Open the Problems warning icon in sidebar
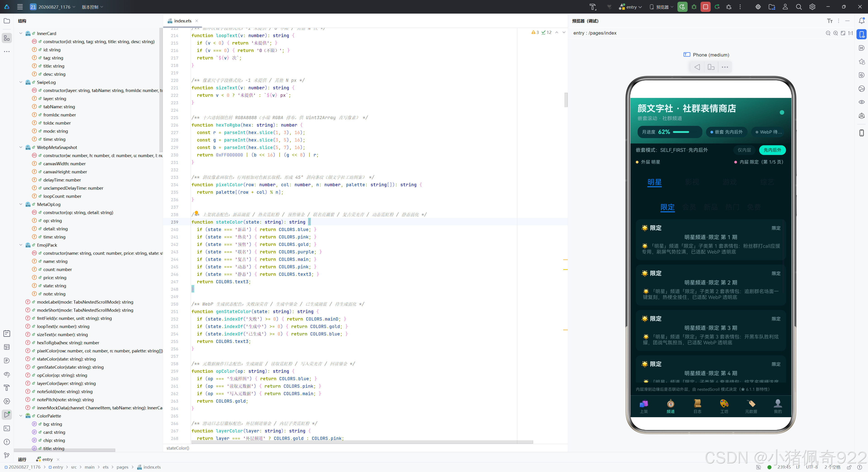The width and height of the screenshot is (868, 472). coord(7,442)
